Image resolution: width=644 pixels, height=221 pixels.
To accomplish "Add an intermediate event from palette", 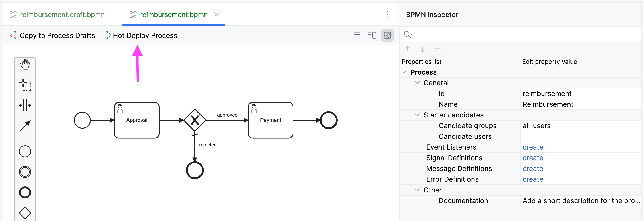I will point(25,172).
